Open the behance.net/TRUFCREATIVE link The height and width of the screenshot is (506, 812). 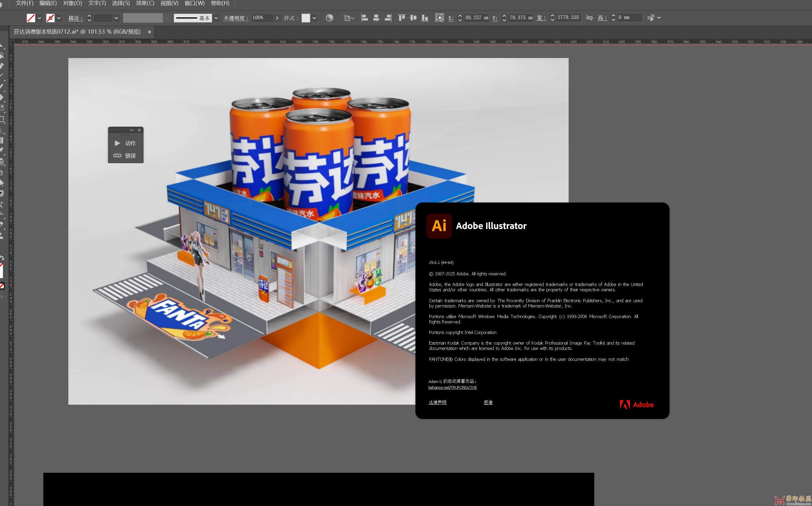click(x=453, y=388)
